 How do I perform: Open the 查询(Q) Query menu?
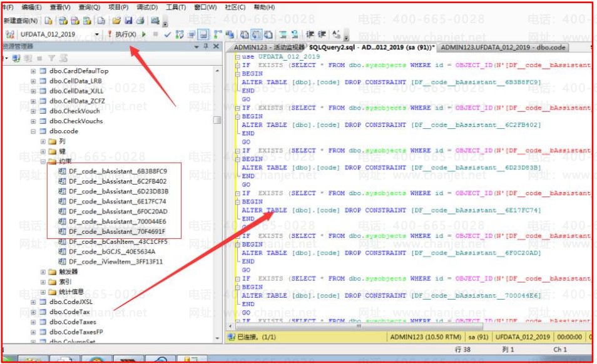[x=89, y=8]
